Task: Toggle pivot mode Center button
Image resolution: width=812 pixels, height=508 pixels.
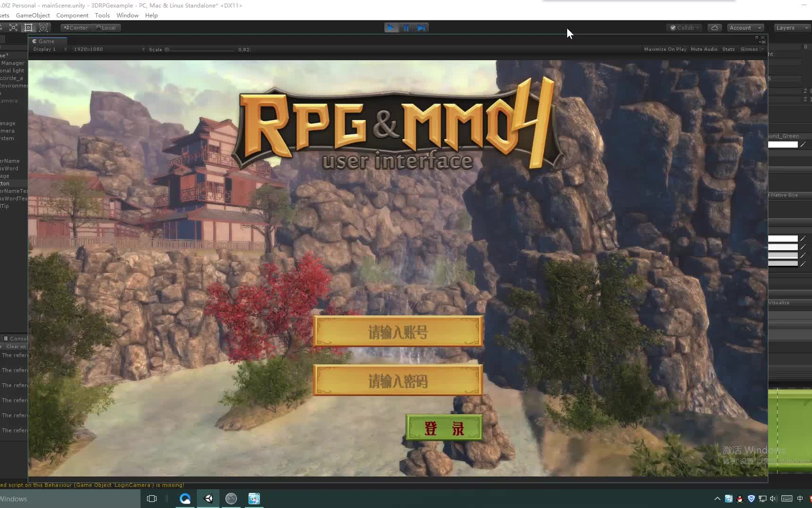Action: click(76, 28)
